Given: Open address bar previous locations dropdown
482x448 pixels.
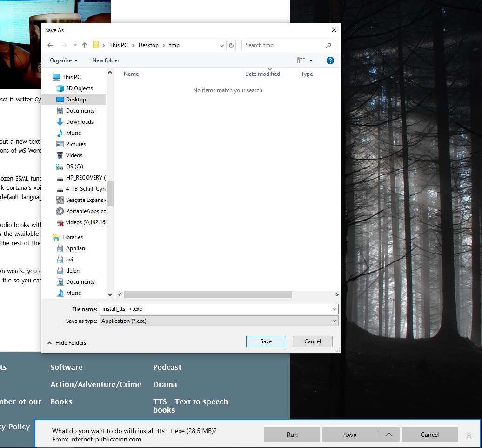Looking at the screenshot, I should [x=221, y=45].
